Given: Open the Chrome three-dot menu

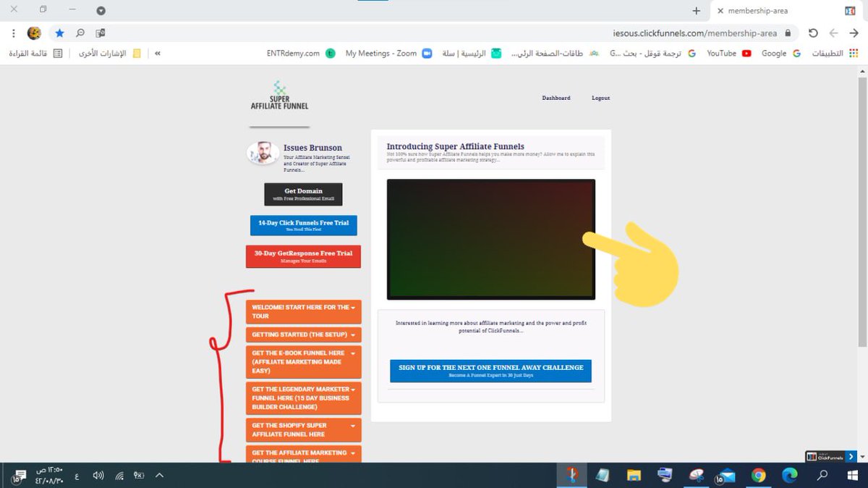Looking at the screenshot, I should tap(14, 33).
